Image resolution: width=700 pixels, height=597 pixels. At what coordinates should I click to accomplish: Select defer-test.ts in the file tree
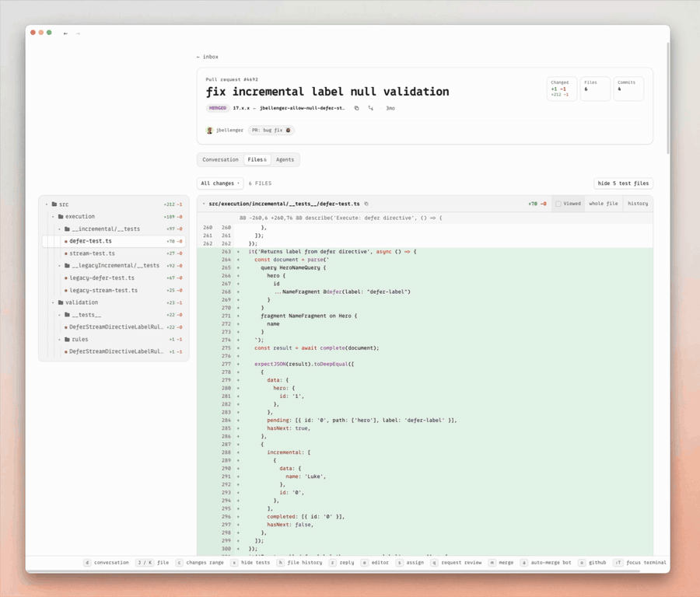[x=114, y=241]
